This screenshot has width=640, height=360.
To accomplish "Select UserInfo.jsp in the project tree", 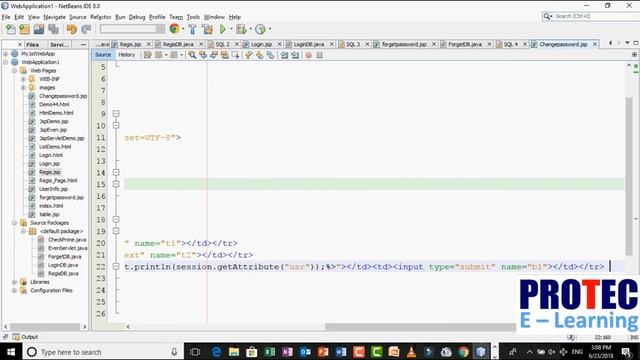I will pyautogui.click(x=53, y=189).
